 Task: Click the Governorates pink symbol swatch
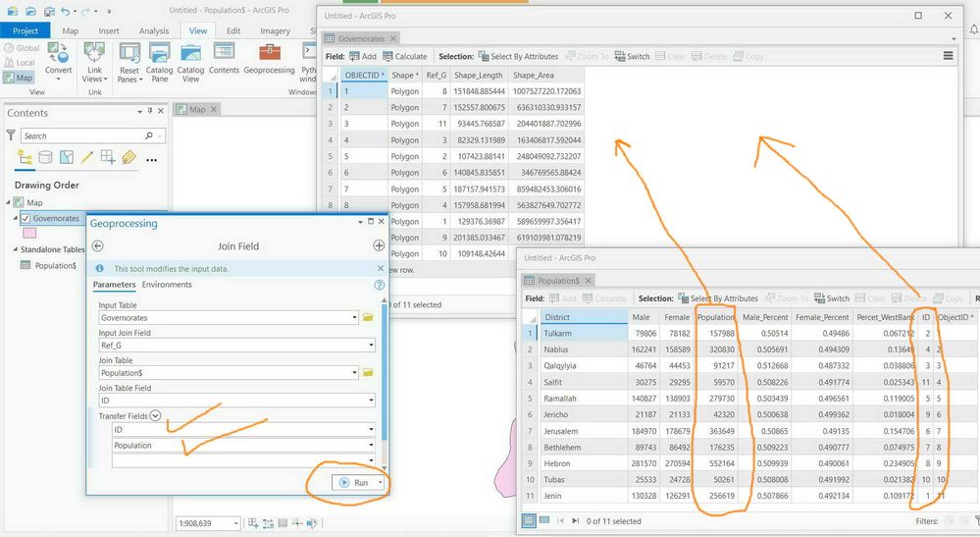tap(29, 234)
